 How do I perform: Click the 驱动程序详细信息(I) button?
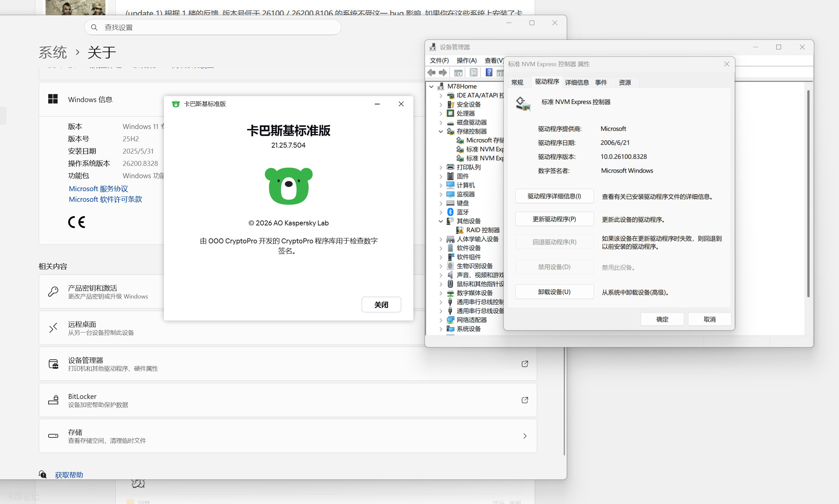554,196
